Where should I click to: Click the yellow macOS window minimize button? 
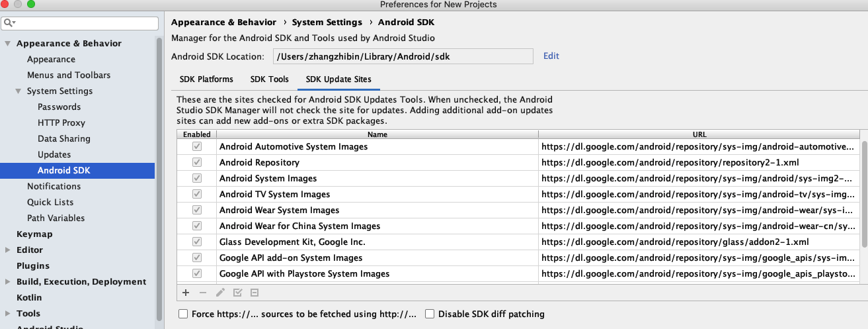click(x=18, y=5)
